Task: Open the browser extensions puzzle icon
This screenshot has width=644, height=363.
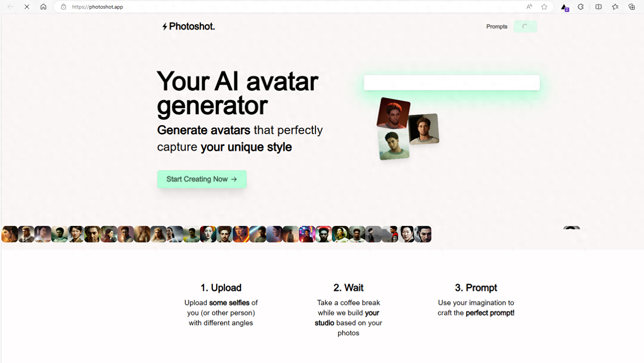Action: [x=580, y=7]
